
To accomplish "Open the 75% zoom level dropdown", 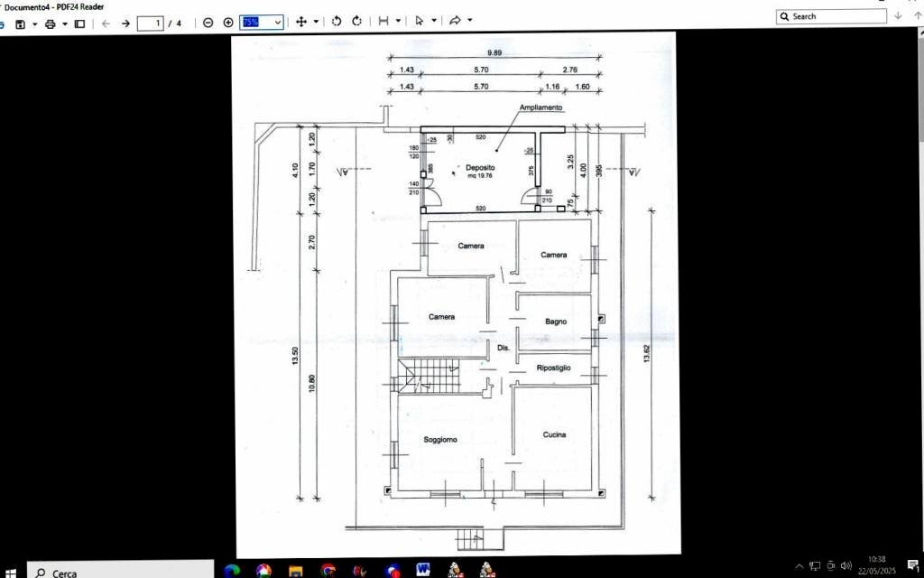I will tap(277, 22).
